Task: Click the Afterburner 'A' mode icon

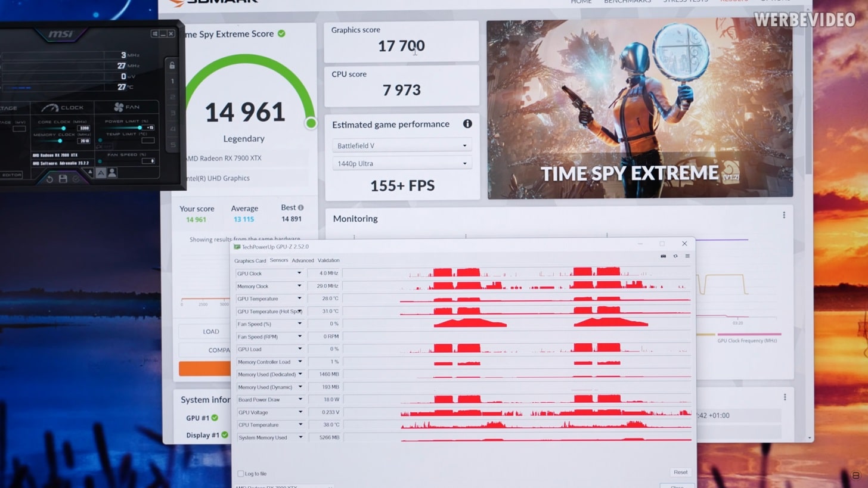Action: (101, 173)
